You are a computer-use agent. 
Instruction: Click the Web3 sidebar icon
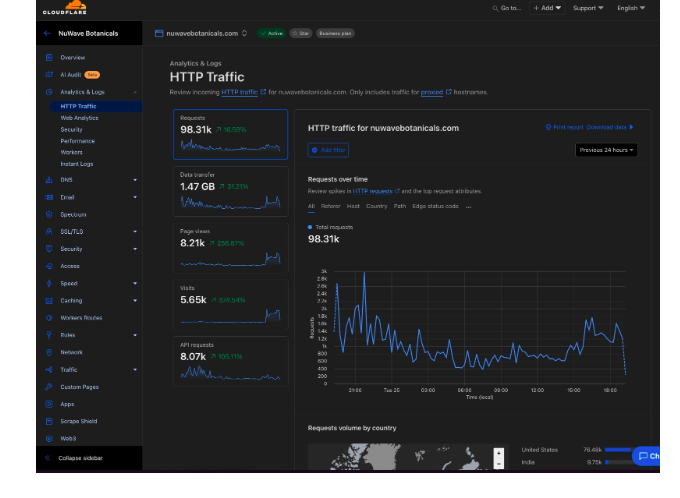[49, 439]
